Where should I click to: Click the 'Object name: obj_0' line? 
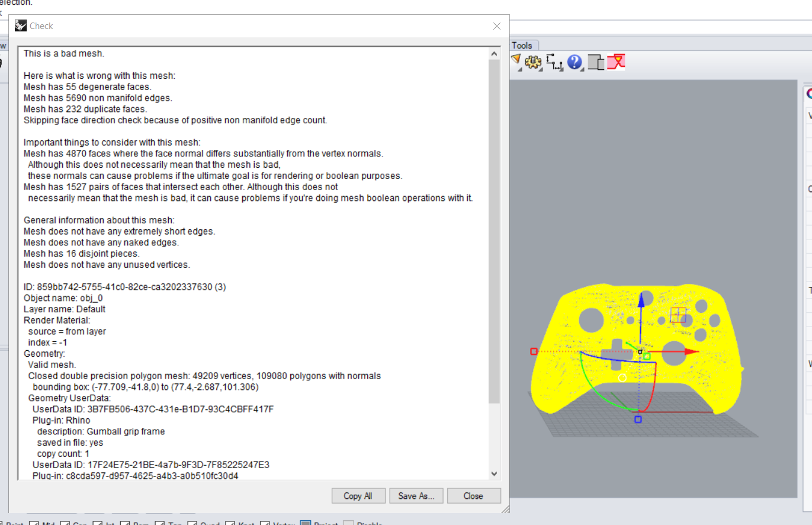(x=63, y=298)
